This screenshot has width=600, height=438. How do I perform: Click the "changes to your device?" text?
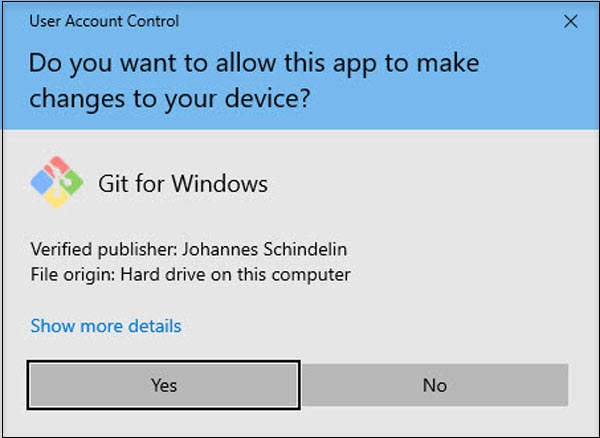(x=169, y=100)
